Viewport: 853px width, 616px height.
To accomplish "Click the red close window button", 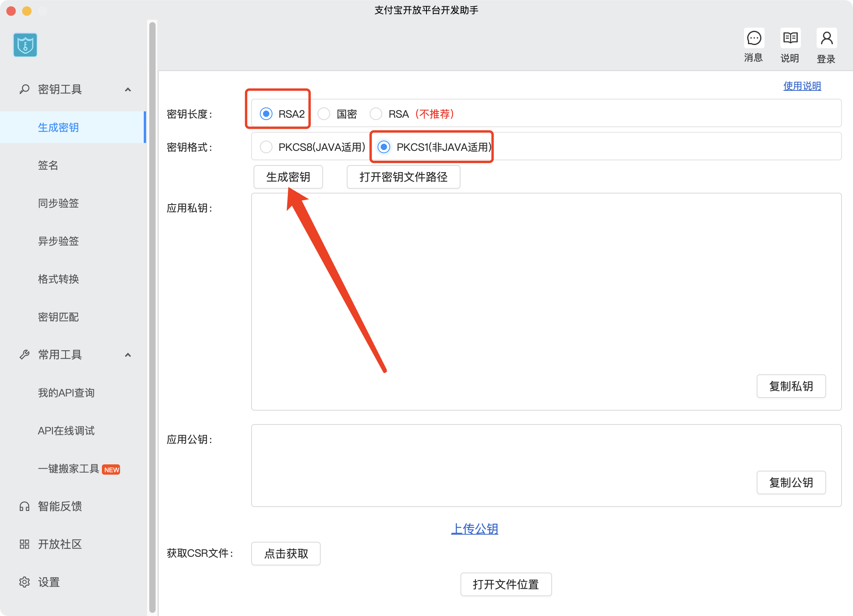I will pyautogui.click(x=11, y=11).
